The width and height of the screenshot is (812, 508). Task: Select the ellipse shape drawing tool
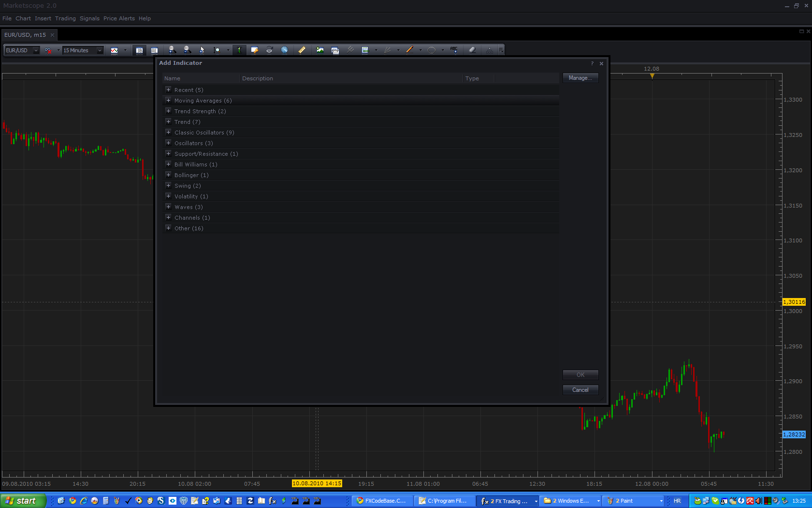pos(432,50)
